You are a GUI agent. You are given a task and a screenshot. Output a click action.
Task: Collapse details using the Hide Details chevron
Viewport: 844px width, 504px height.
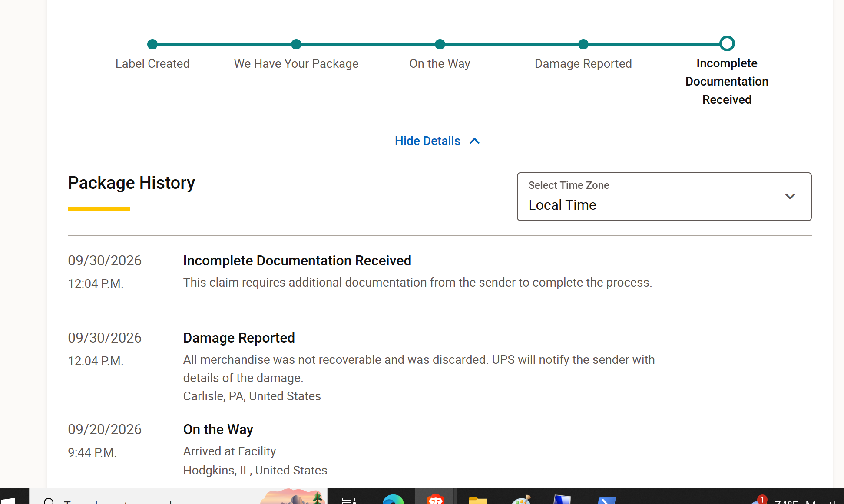[475, 141]
